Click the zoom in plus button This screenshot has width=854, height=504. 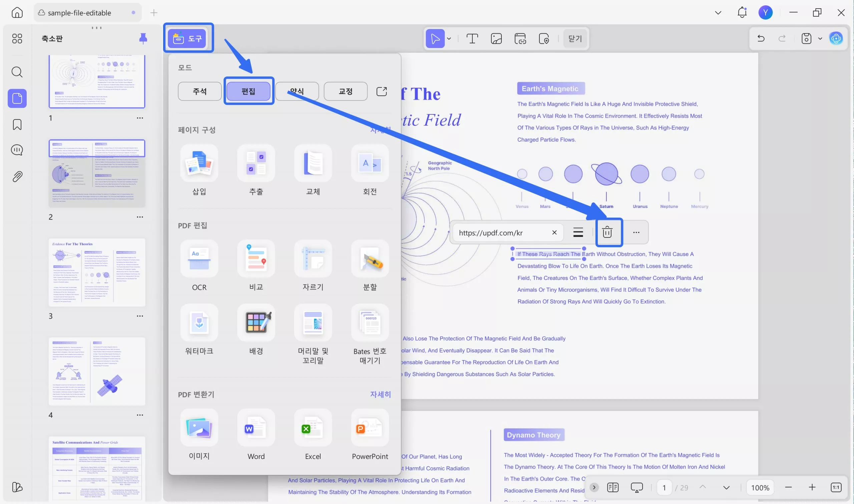[x=812, y=487]
